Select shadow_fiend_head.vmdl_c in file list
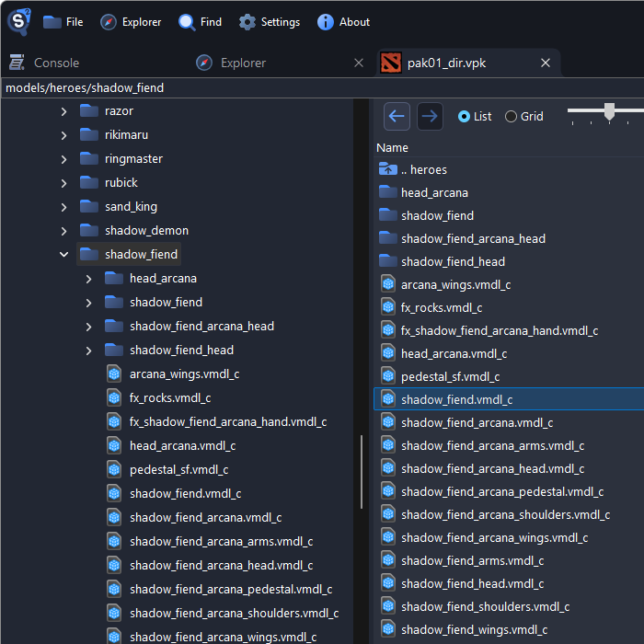The image size is (644, 644). pyautogui.click(x=472, y=583)
